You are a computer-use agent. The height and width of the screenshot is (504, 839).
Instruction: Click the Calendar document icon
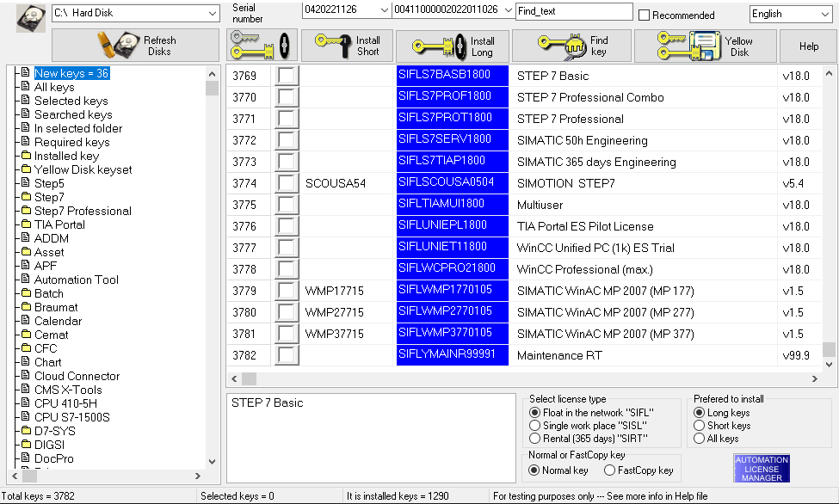point(26,320)
